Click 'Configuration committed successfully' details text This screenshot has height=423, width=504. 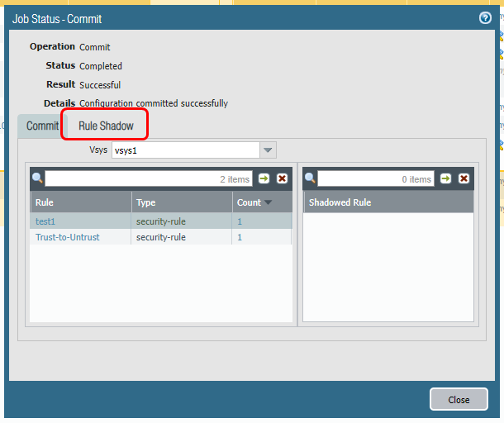(154, 103)
